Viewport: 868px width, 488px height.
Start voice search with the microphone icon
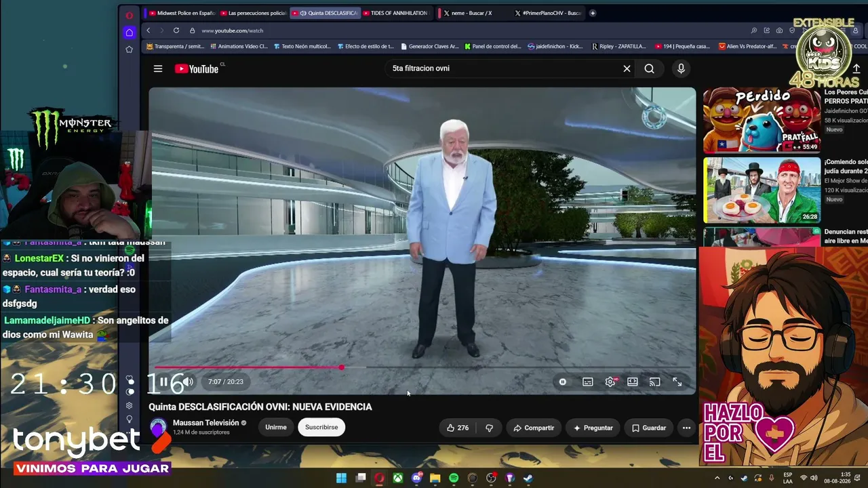tap(681, 68)
